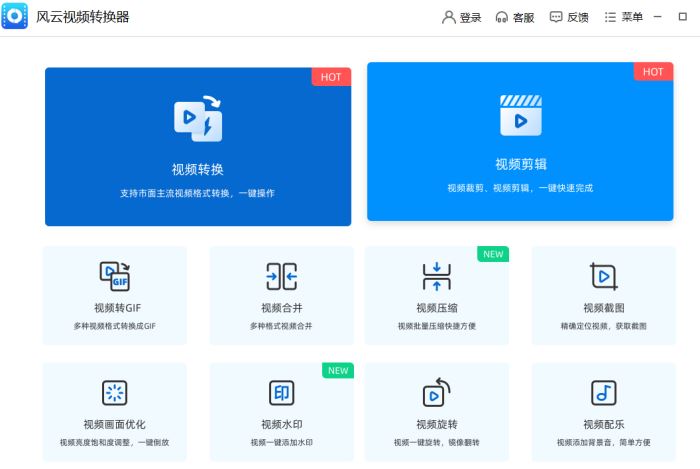Viewport: 700px width, 469px height.
Task: Click text 视频添加背景音，简单方便
Action: (x=604, y=443)
